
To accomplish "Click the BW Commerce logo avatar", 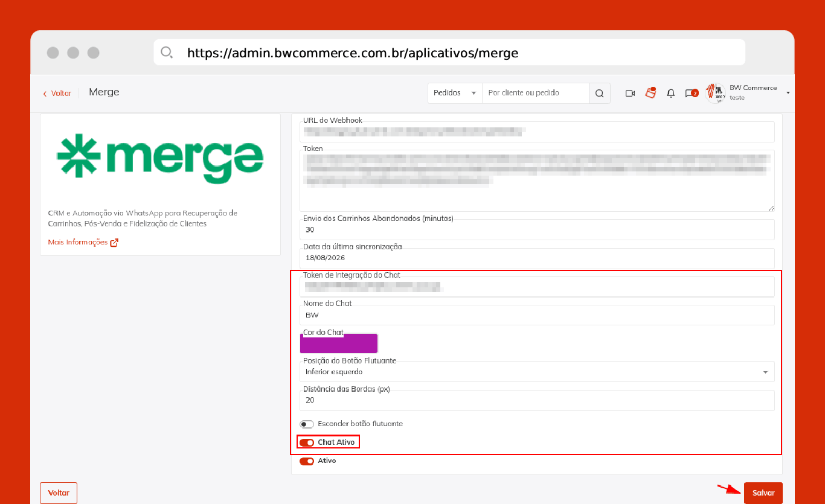I will (716, 93).
